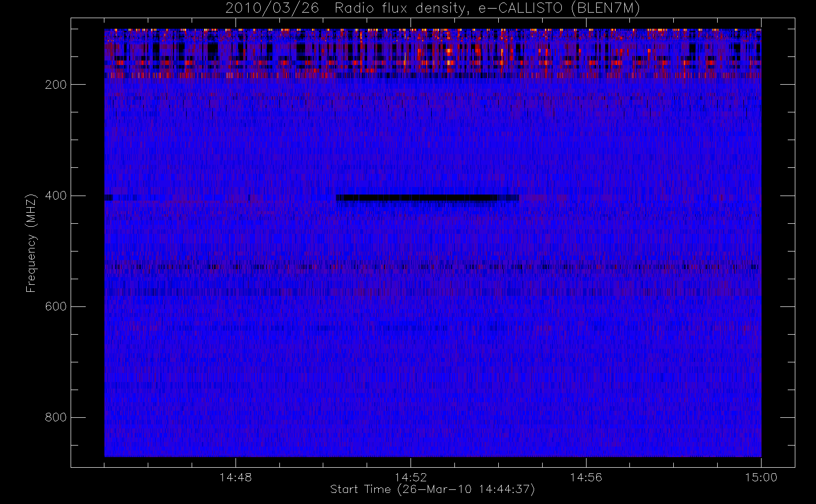The height and width of the screenshot is (504, 816).
Task: Click the 600 frequency tick label
Action: click(56, 306)
